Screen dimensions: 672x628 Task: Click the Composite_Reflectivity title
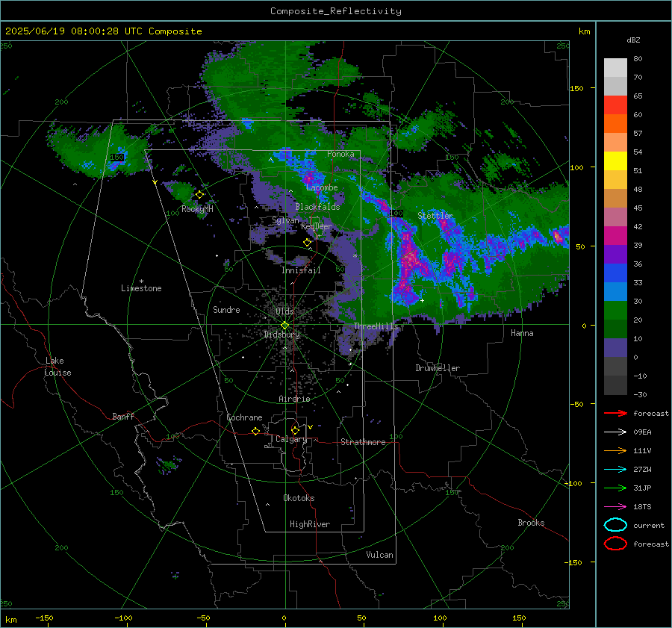coord(335,11)
